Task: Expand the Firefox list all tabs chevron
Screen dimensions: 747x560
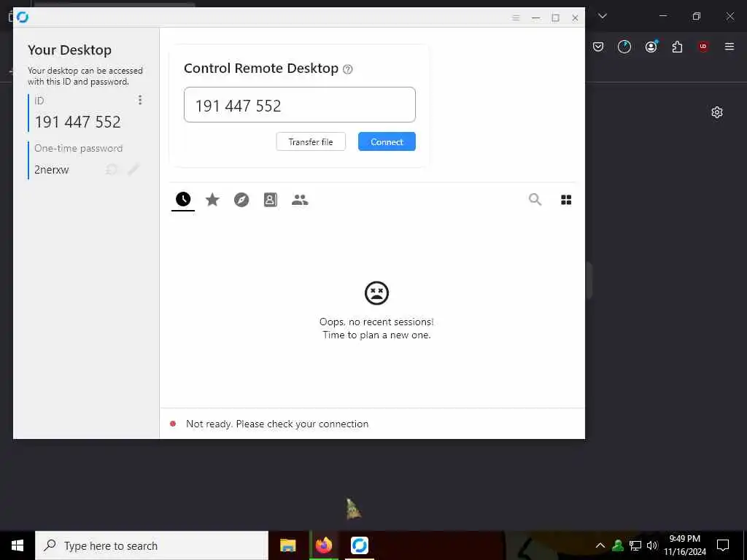Action: (x=603, y=16)
